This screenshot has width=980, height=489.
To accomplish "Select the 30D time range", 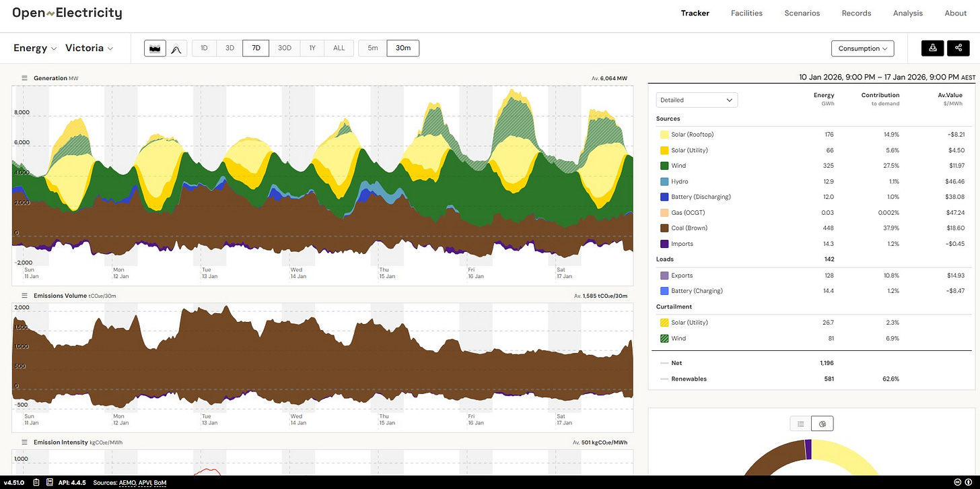I will pyautogui.click(x=285, y=48).
